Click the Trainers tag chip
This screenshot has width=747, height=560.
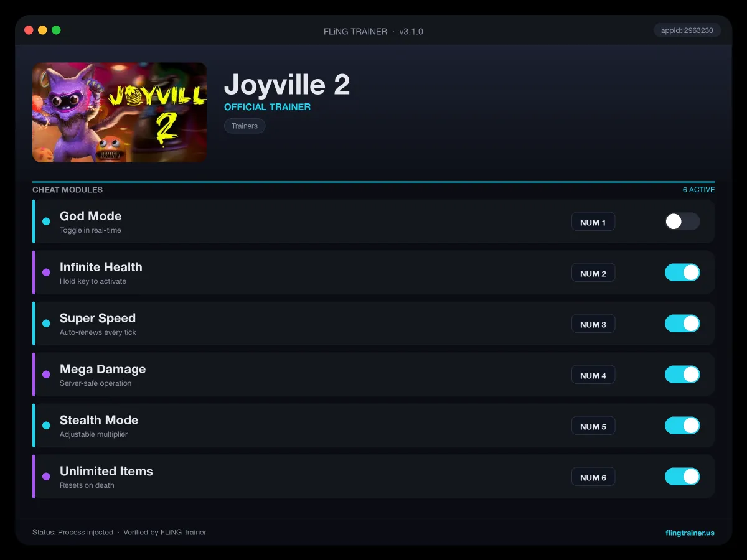point(245,126)
